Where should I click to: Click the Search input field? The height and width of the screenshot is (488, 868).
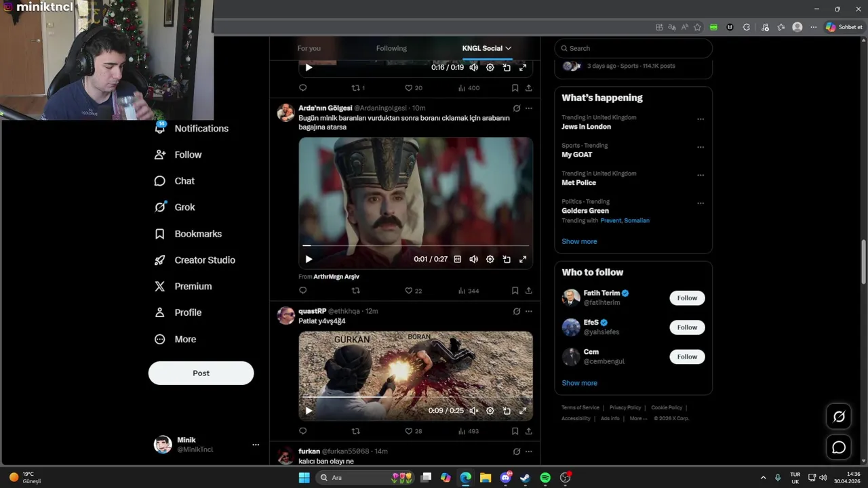tap(633, 48)
